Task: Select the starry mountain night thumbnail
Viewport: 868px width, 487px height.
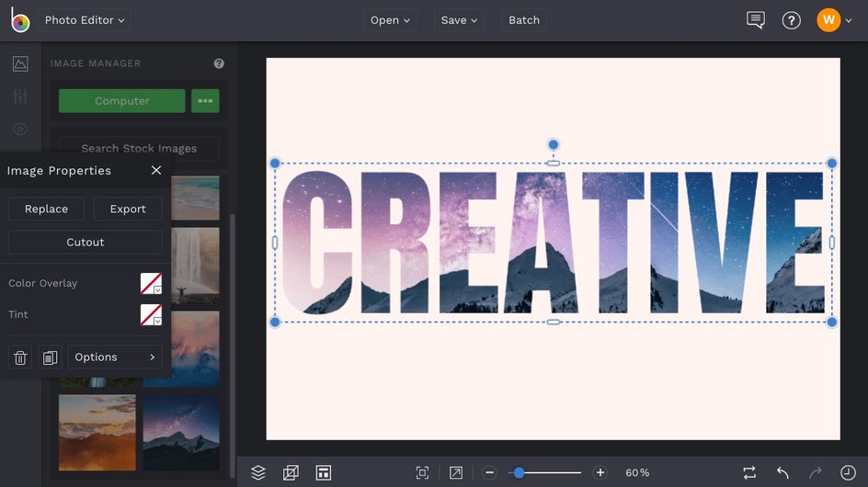Action: tap(181, 432)
